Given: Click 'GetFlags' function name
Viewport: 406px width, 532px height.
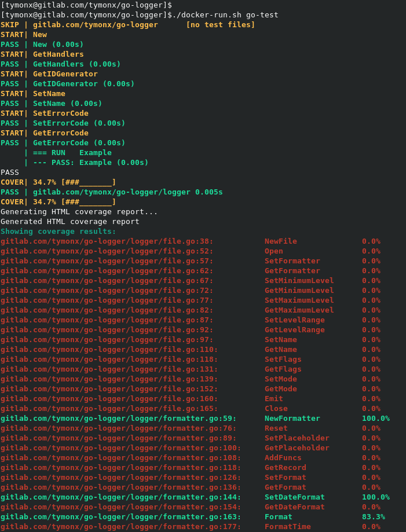Looking at the screenshot, I should [283, 369].
